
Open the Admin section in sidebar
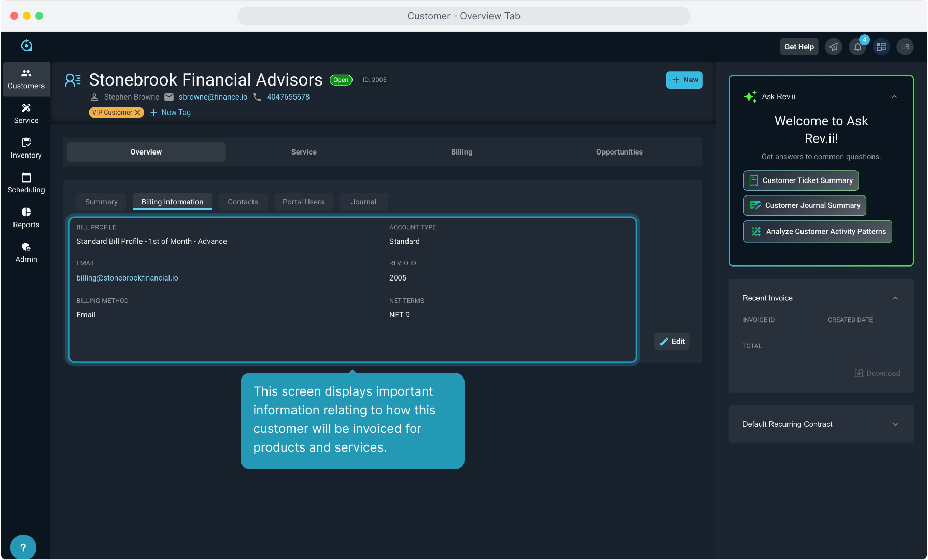26,253
